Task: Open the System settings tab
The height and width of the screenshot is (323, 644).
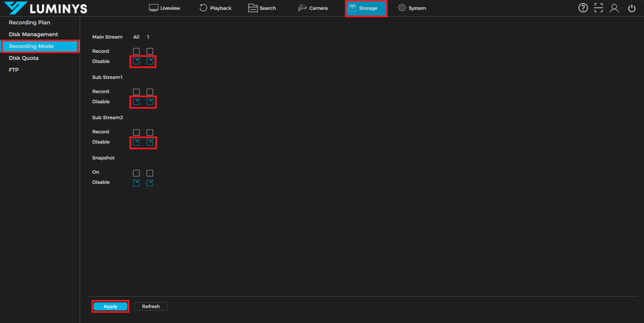Action: click(x=412, y=8)
